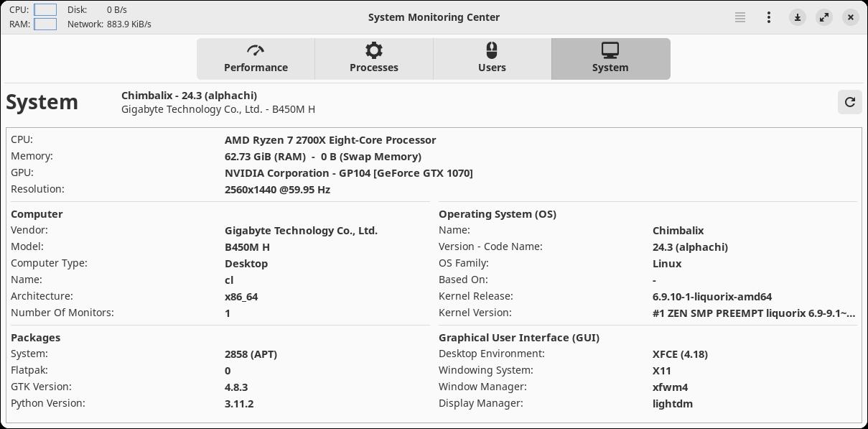This screenshot has height=429, width=868.
Task: Open the three-dot main menu
Action: pyautogui.click(x=769, y=17)
